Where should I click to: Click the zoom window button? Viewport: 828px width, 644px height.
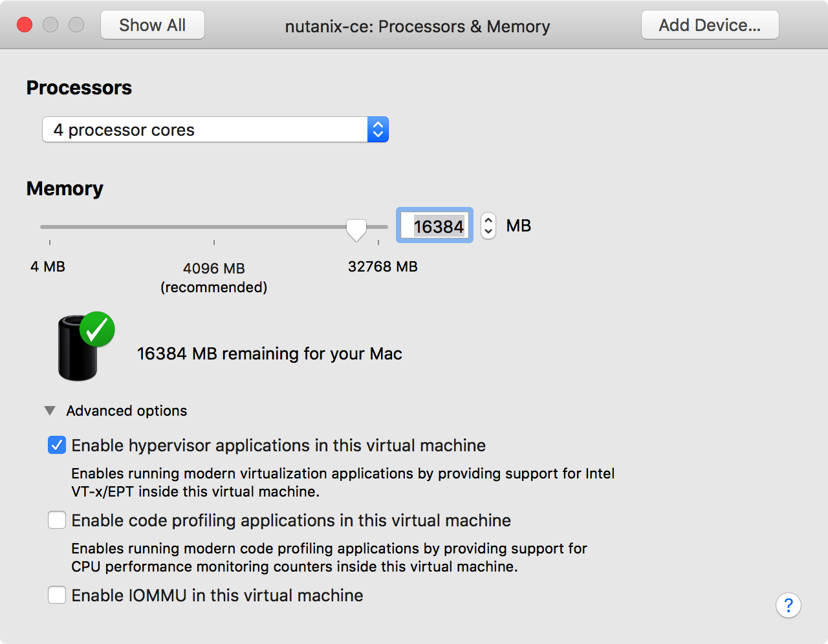76,25
